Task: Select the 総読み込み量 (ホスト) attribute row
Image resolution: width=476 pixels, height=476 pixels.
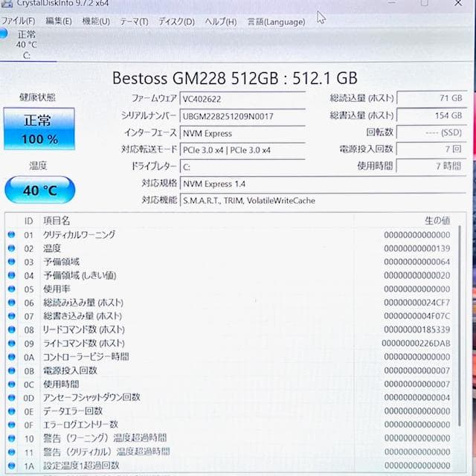Action: click(230, 303)
